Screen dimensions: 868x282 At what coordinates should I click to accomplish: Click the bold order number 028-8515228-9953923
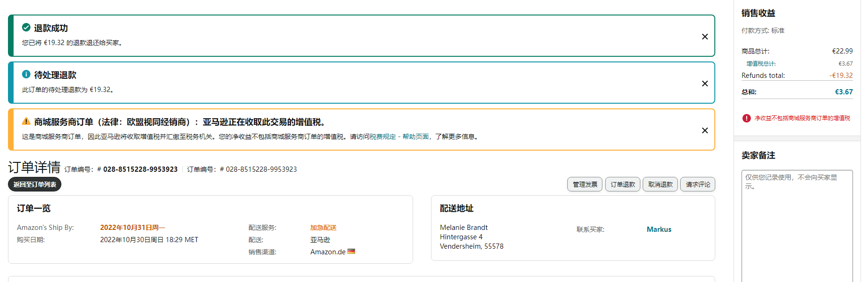tap(140, 169)
